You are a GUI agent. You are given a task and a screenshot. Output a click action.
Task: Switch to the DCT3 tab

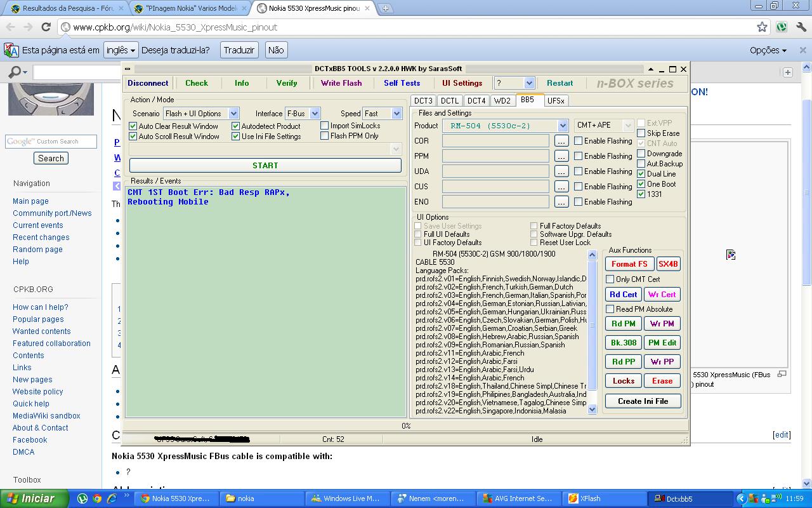click(x=423, y=100)
